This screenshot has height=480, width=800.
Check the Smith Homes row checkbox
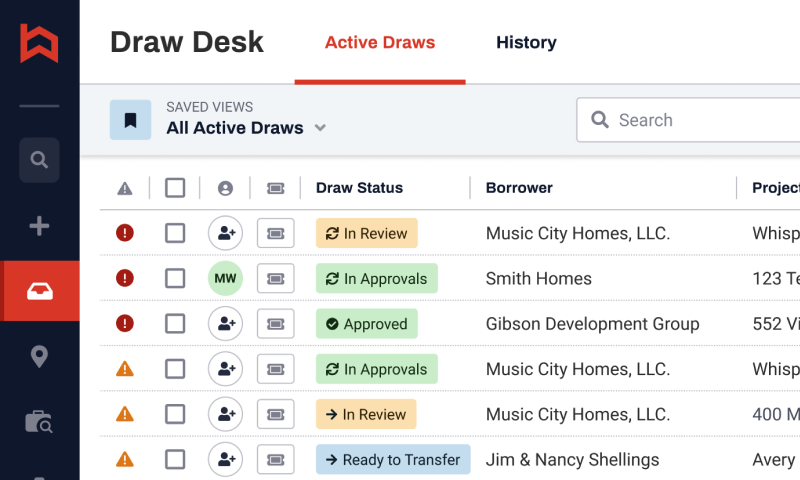[175, 279]
